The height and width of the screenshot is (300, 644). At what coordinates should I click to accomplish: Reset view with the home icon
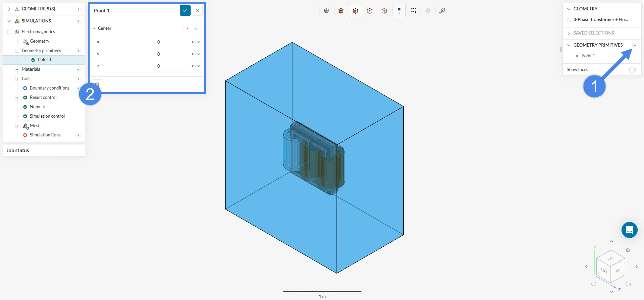point(628,250)
